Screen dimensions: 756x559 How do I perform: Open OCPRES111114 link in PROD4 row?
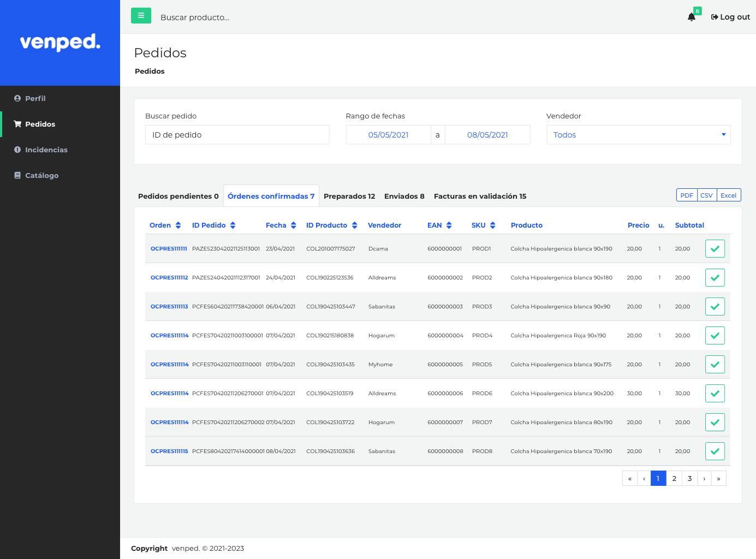tap(170, 335)
